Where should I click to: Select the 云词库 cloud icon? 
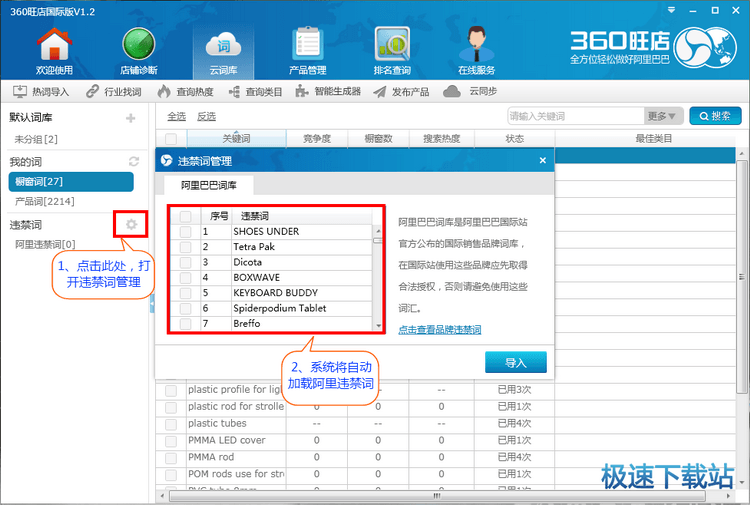(223, 51)
